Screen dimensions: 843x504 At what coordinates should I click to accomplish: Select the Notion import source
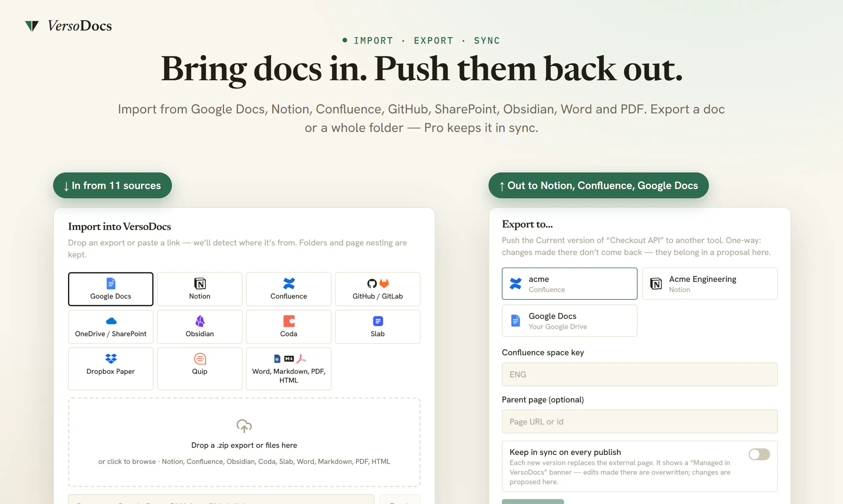(199, 289)
